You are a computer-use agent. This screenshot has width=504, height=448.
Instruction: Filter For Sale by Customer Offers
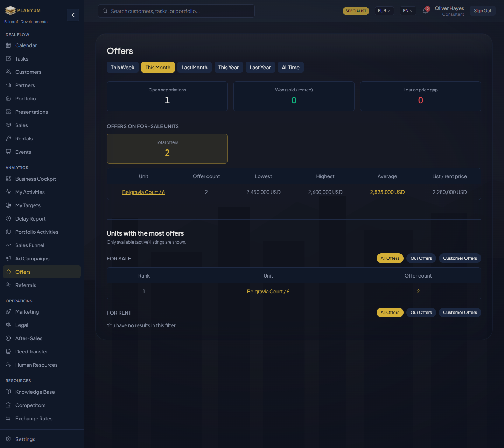[x=460, y=258]
